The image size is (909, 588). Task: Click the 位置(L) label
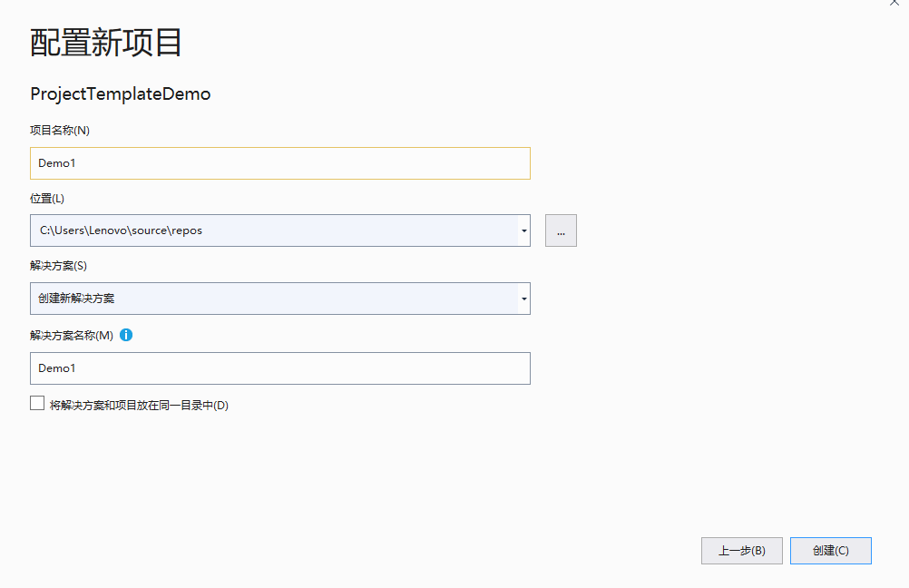pos(47,199)
